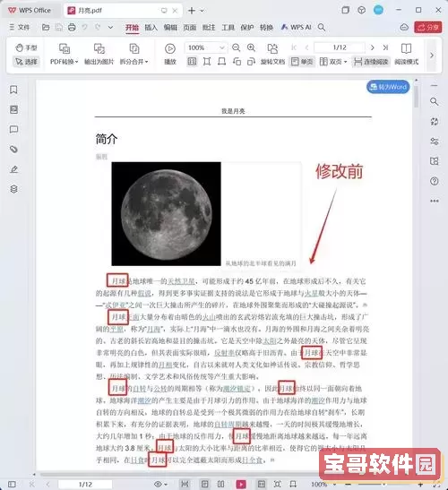The width and height of the screenshot is (448, 490).
Task: Click the search magnifier in menu bar
Action: pos(322,28)
